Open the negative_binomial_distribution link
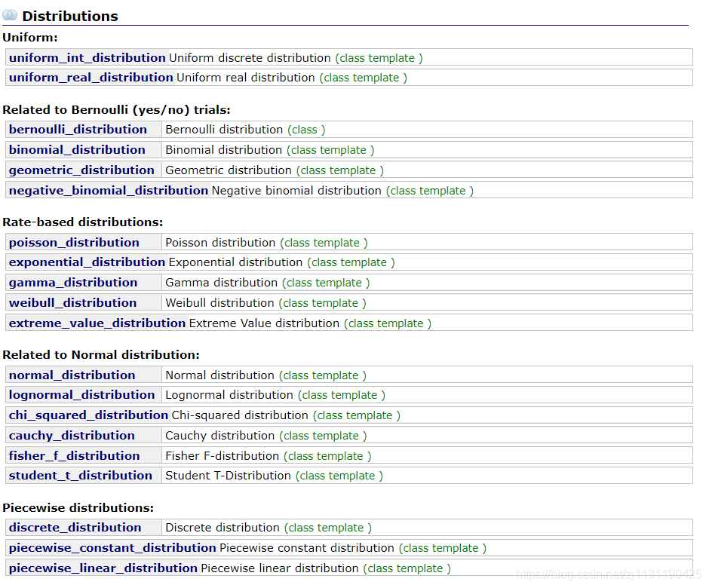 pos(109,191)
